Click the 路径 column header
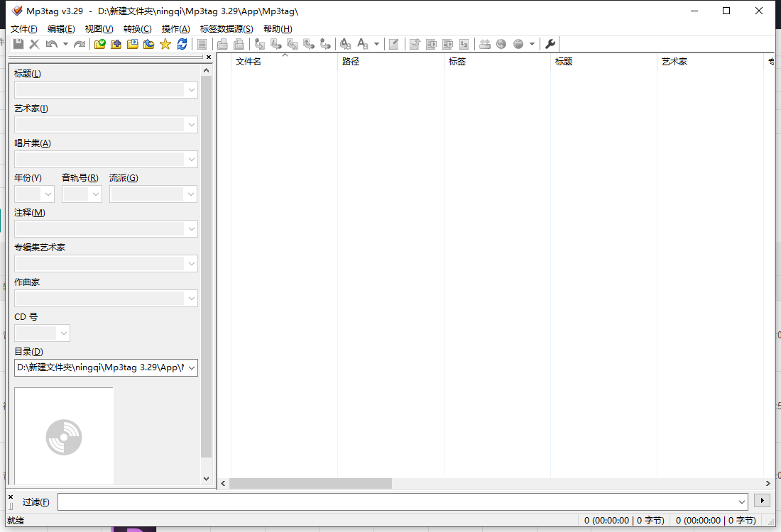781x532 pixels. click(x=390, y=61)
